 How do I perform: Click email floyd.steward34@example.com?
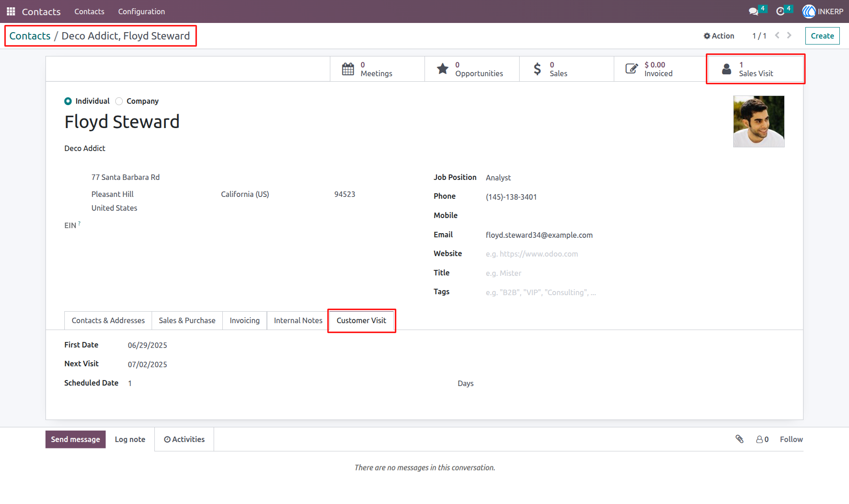539,235
